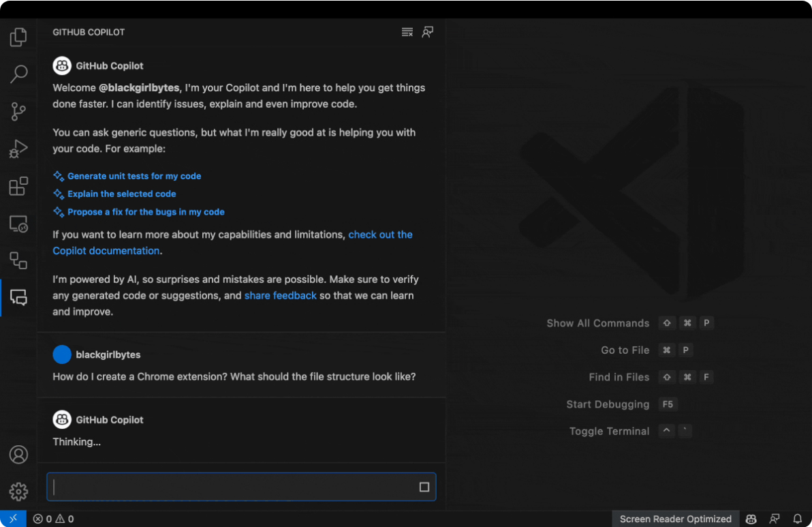812x527 pixels.
Task: Click the Copilot avatar above Thinking message
Action: pyautogui.click(x=61, y=420)
